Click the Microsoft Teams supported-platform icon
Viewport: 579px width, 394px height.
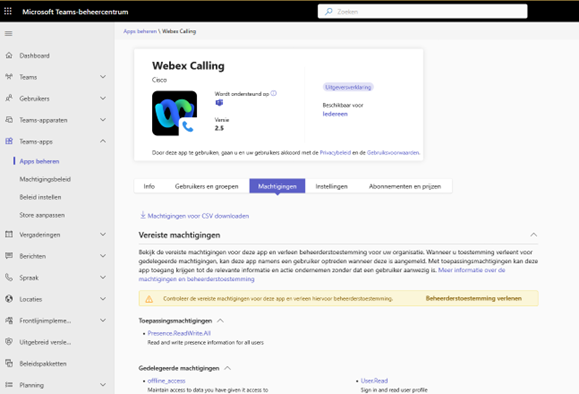tap(219, 103)
